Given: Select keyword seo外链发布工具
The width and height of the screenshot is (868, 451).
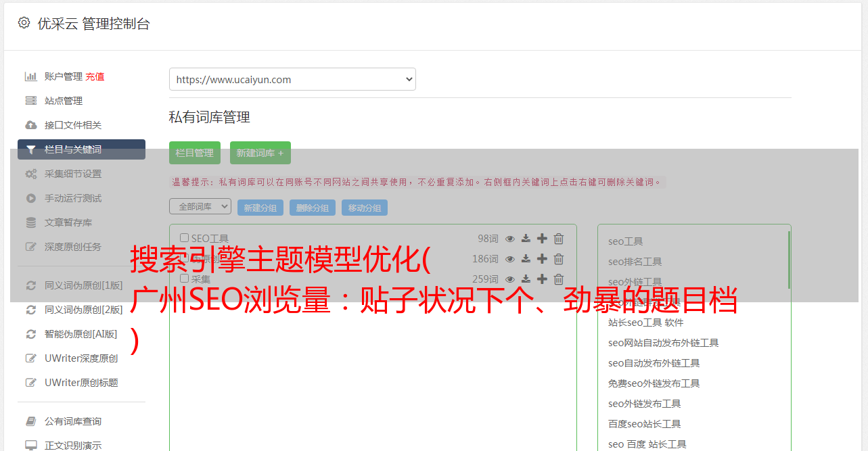Looking at the screenshot, I should [644, 404].
